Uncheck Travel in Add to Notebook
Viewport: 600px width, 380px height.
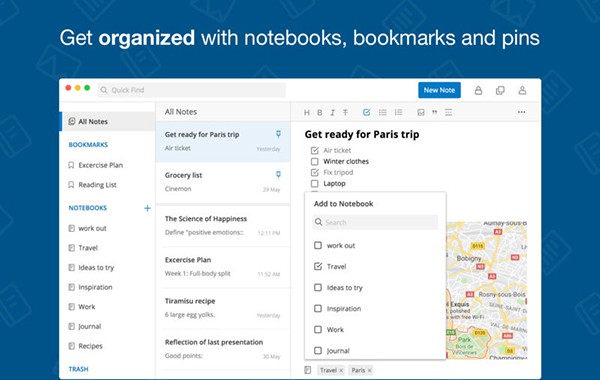pyautogui.click(x=318, y=266)
